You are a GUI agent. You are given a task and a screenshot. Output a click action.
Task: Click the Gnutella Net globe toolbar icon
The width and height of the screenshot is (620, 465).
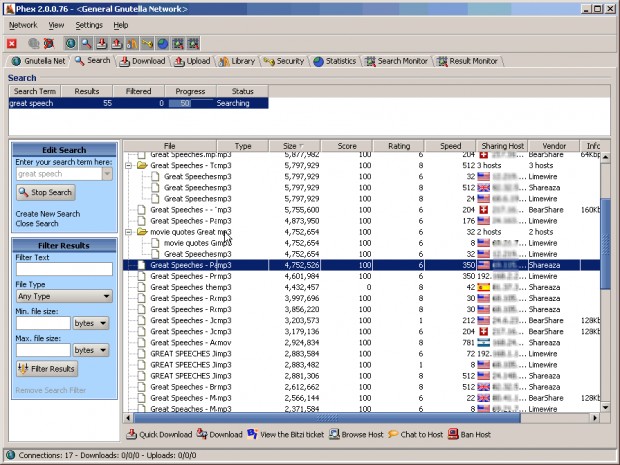click(70, 44)
